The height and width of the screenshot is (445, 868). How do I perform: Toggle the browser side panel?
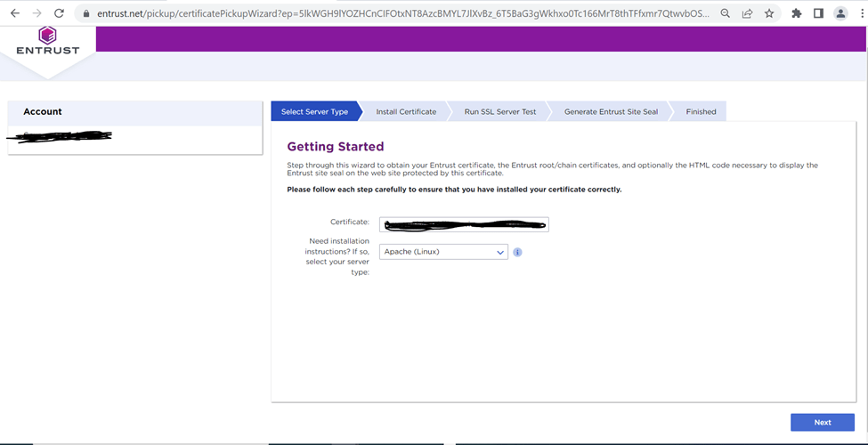click(818, 13)
